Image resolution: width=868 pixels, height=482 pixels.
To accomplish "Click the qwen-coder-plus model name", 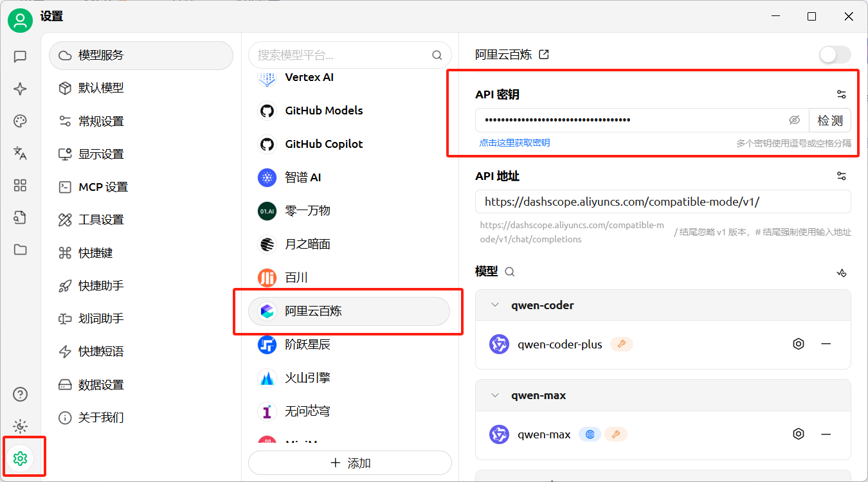I will coord(560,344).
